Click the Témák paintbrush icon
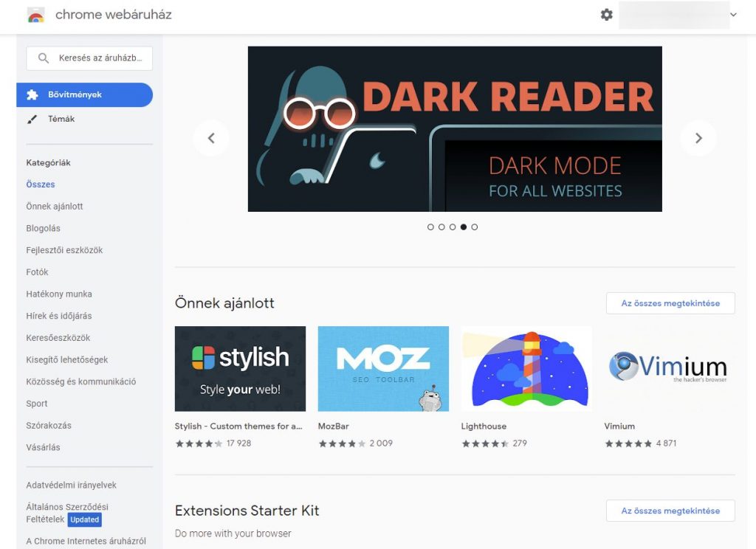 32,119
